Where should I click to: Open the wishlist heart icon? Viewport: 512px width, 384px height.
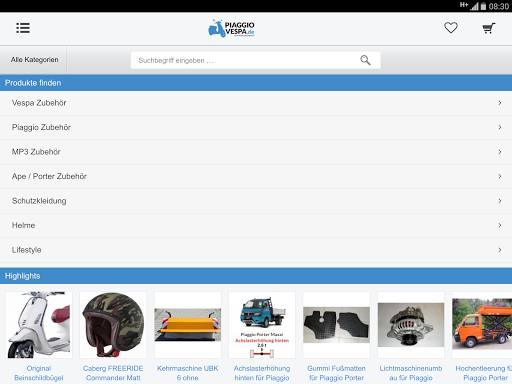pos(451,28)
